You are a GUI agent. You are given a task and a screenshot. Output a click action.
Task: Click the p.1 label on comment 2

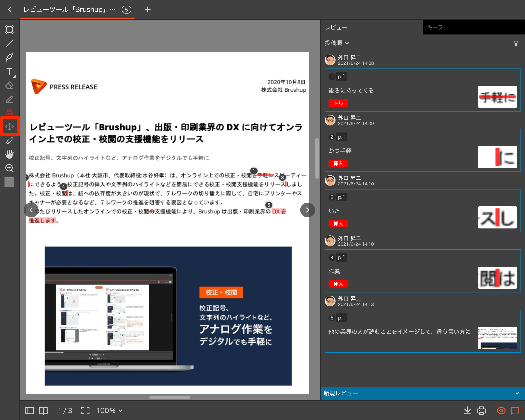(341, 137)
